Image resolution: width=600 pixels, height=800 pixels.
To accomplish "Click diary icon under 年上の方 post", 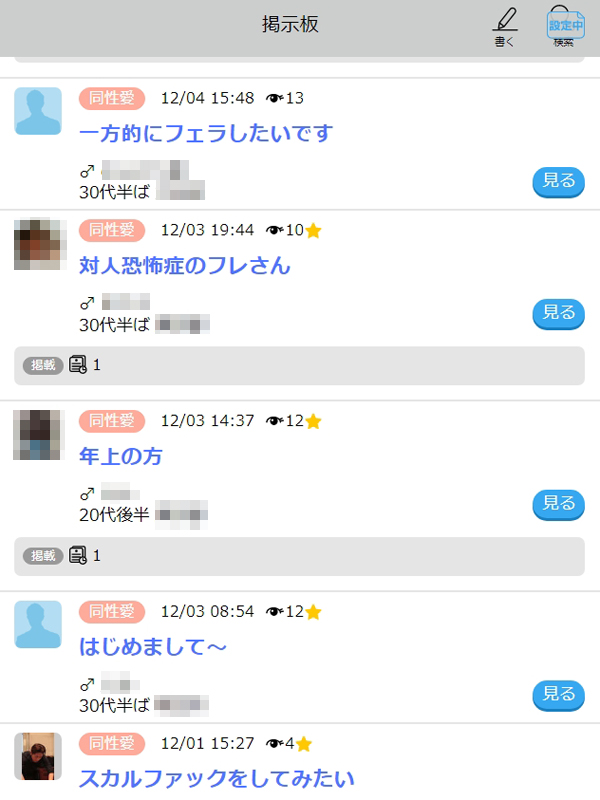I will pos(78,555).
